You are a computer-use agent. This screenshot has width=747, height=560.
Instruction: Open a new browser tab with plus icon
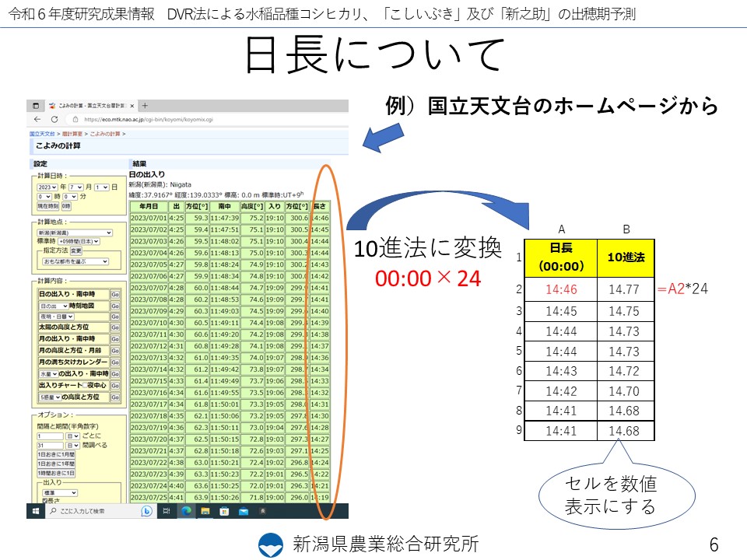click(145, 106)
